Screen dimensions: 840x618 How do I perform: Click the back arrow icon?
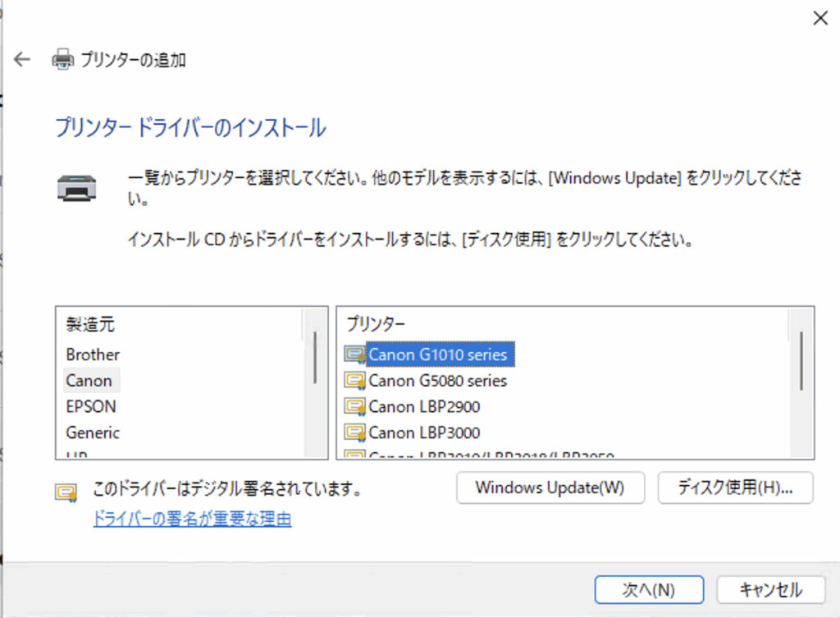(22, 59)
